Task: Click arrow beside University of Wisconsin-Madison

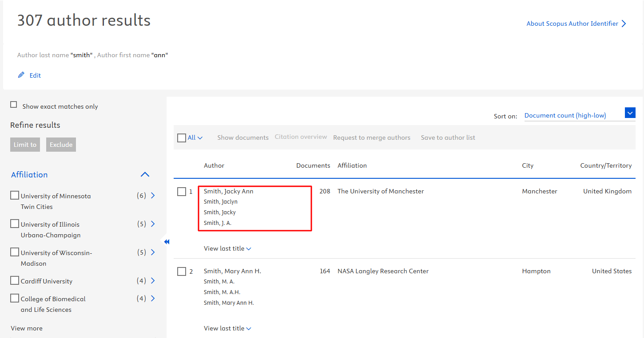Action: point(153,252)
